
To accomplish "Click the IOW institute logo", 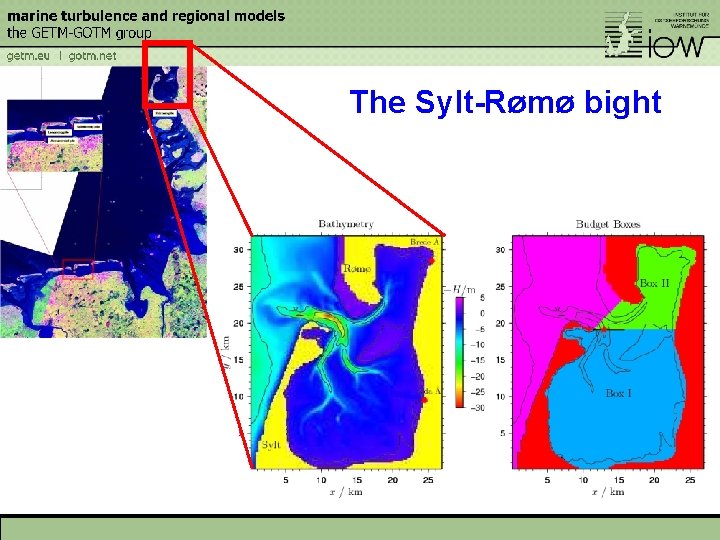I will click(657, 34).
